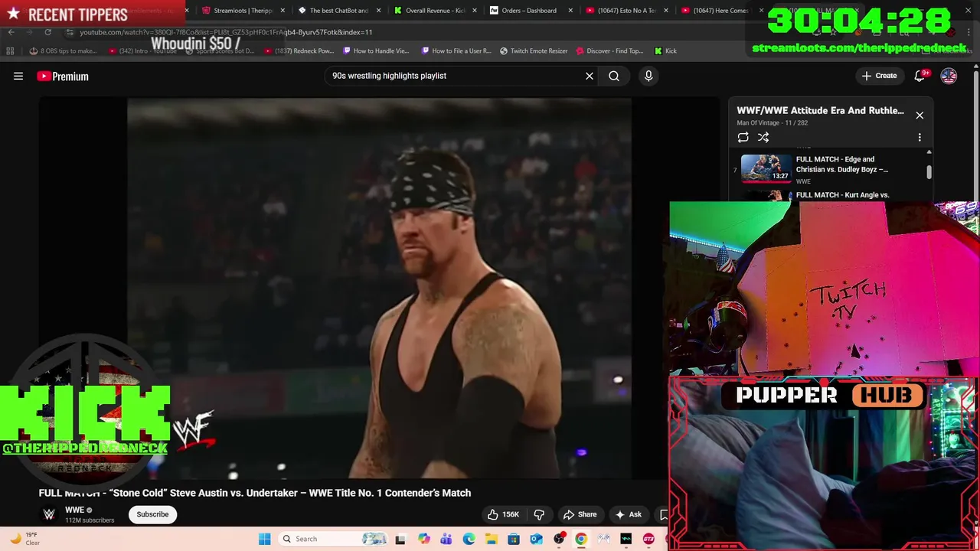980x551 pixels.
Task: Close the Streamloots tab
Action: coord(283,11)
